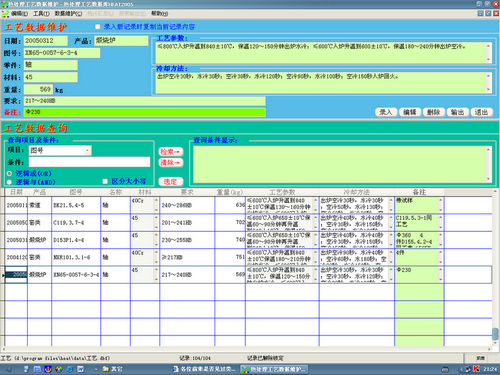
Task: Open the 编辑(E) menu
Action: (20, 14)
